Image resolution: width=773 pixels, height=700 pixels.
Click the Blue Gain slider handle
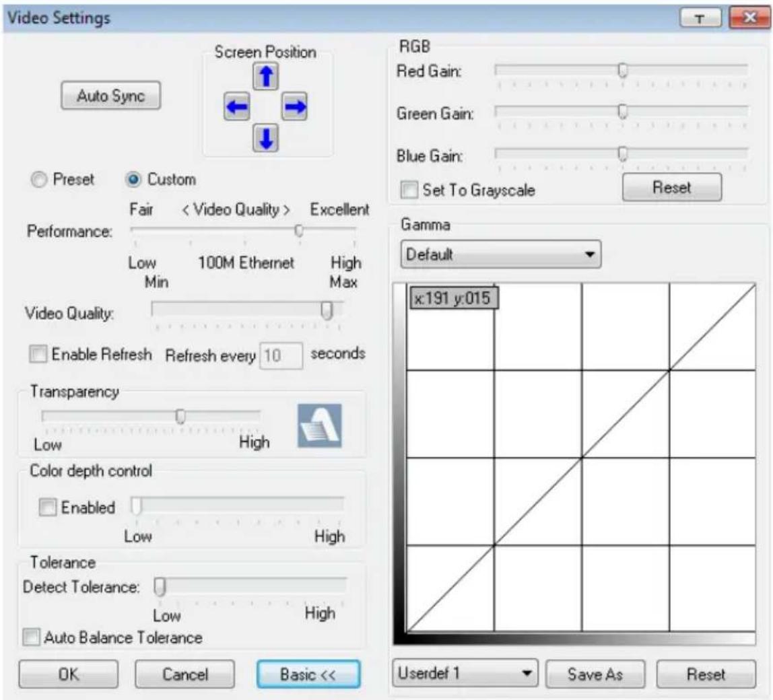623,154
